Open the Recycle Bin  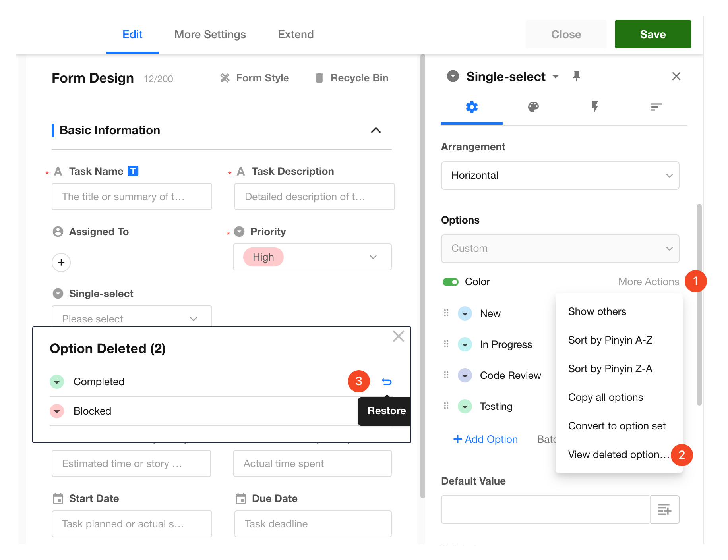coord(351,78)
